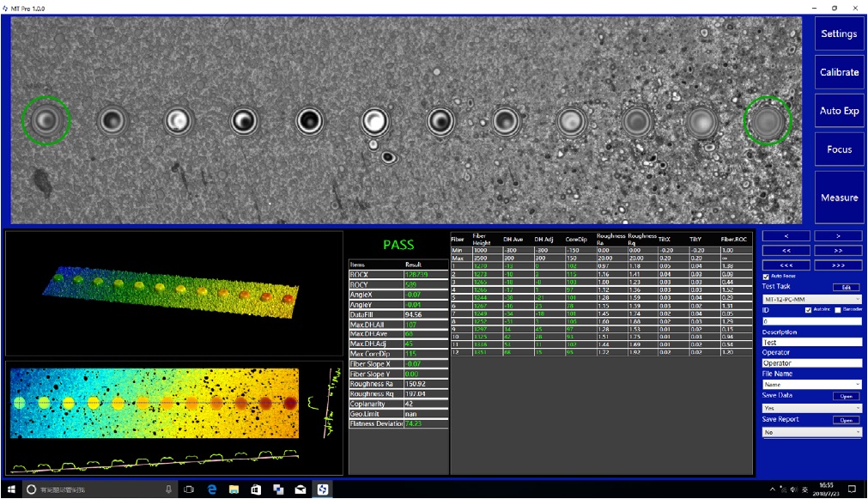Enable the Barcode checkbox
This screenshot has width=868, height=499.
(x=836, y=309)
